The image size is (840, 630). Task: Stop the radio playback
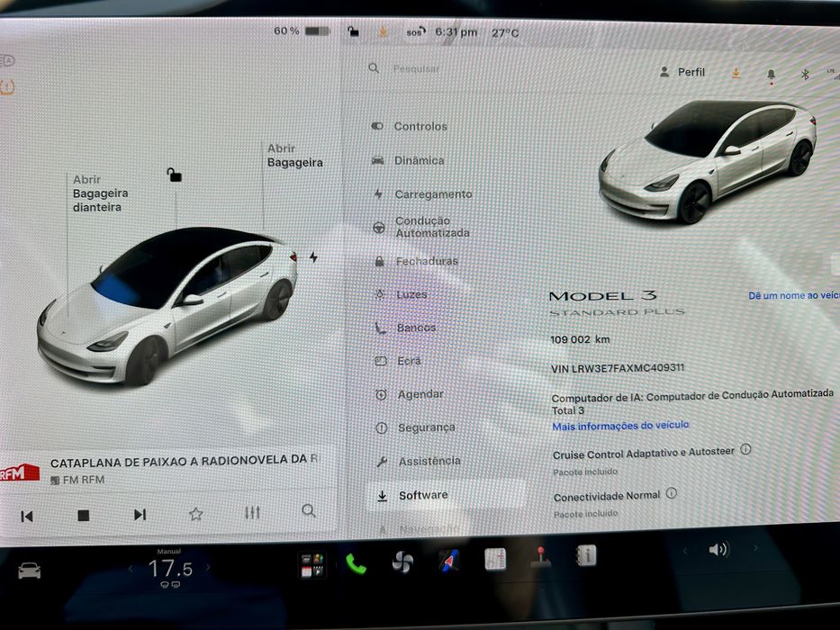[x=83, y=516]
